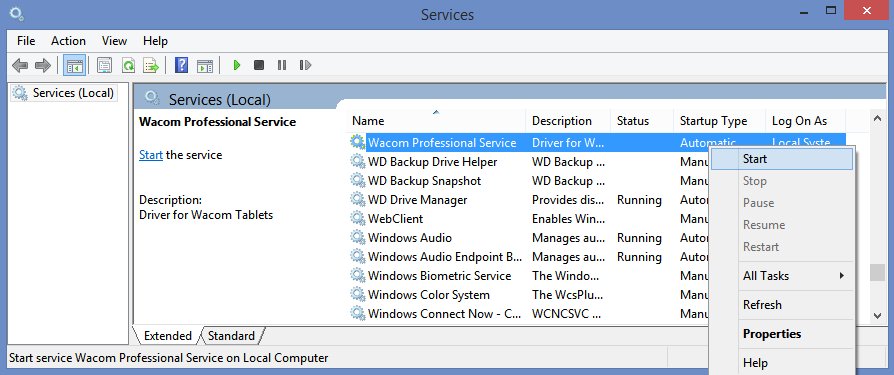Click the Pause Service toolbar icon
Image resolution: width=894 pixels, height=375 pixels.
pos(282,66)
